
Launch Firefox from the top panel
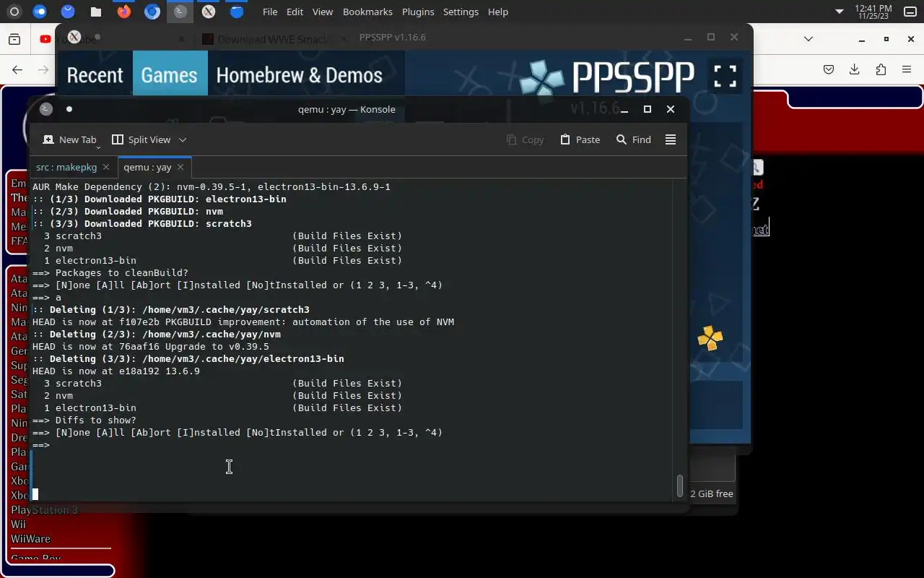point(124,12)
